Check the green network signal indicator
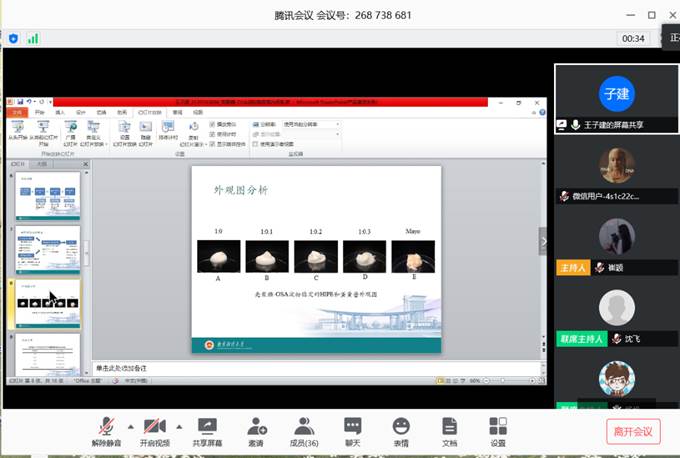Image resolution: width=680 pixels, height=458 pixels. point(33,38)
